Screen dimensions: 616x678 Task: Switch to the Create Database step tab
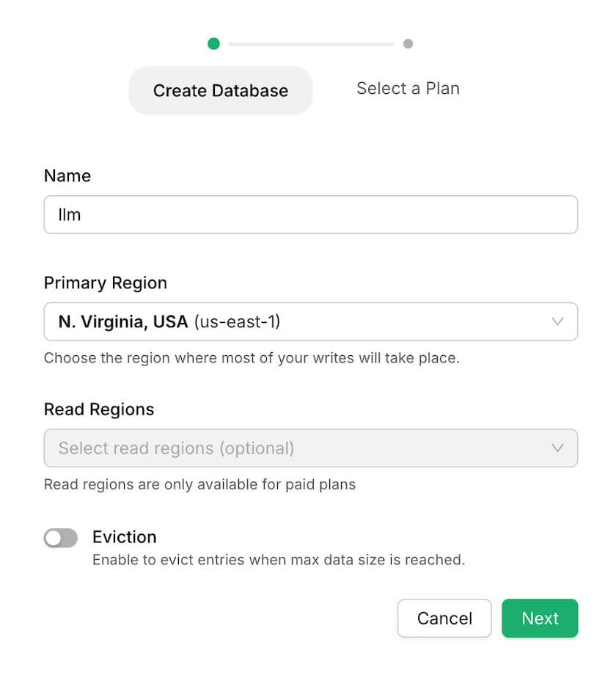click(220, 90)
